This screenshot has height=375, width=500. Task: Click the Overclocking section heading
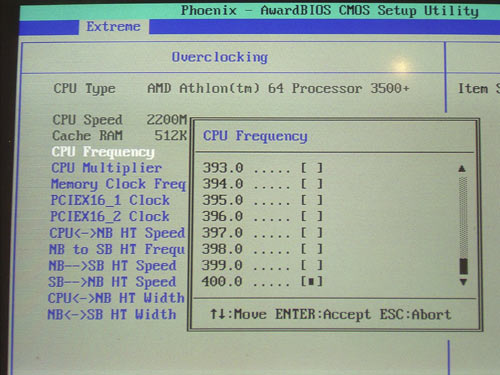[x=220, y=57]
